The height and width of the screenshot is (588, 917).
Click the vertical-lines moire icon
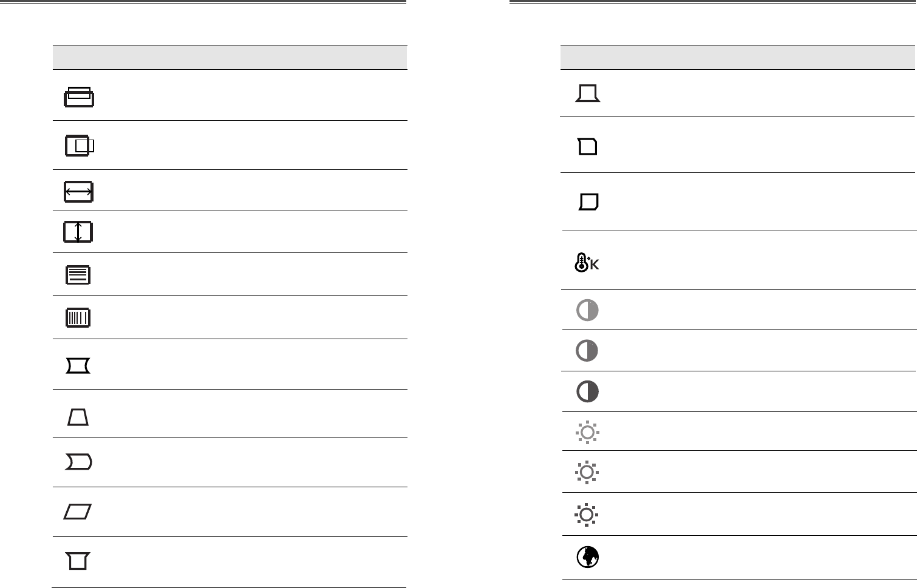point(78,317)
